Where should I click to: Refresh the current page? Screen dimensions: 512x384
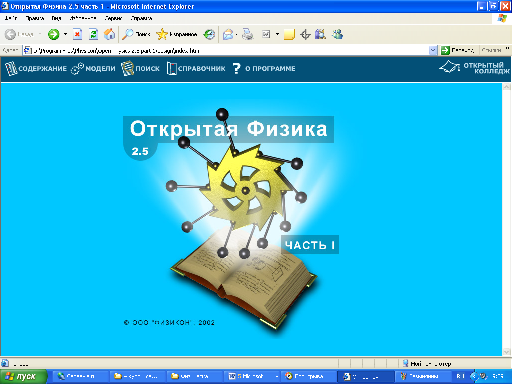tap(93, 34)
